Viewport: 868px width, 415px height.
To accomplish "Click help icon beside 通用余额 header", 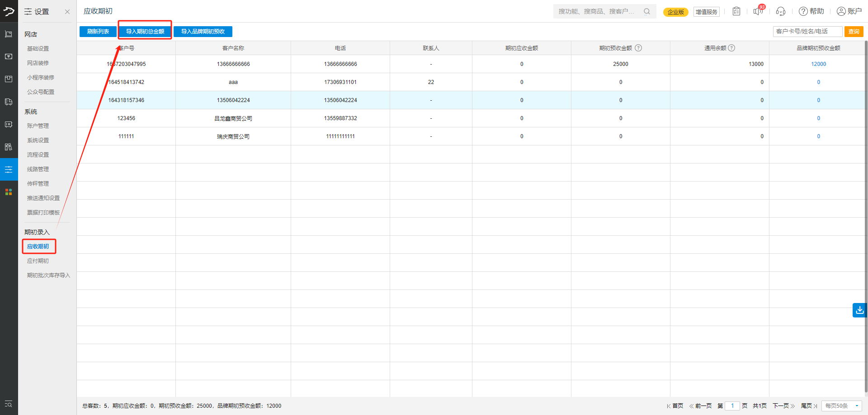I will (731, 48).
